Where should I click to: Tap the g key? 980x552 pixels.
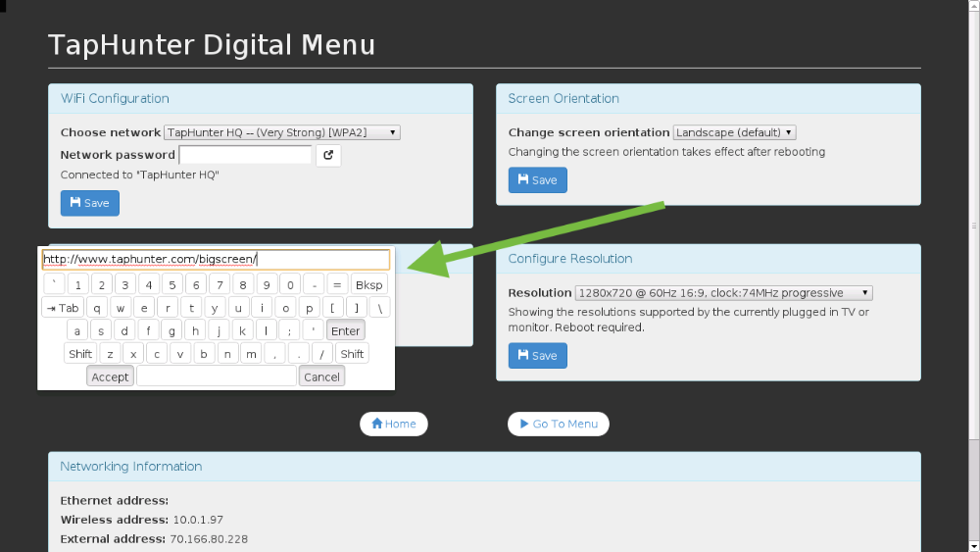[171, 330]
